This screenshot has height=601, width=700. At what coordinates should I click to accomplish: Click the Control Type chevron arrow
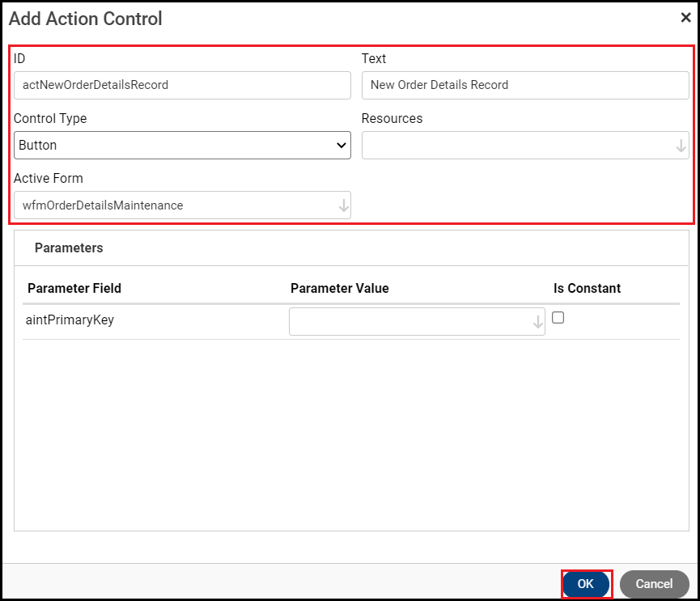tap(341, 145)
